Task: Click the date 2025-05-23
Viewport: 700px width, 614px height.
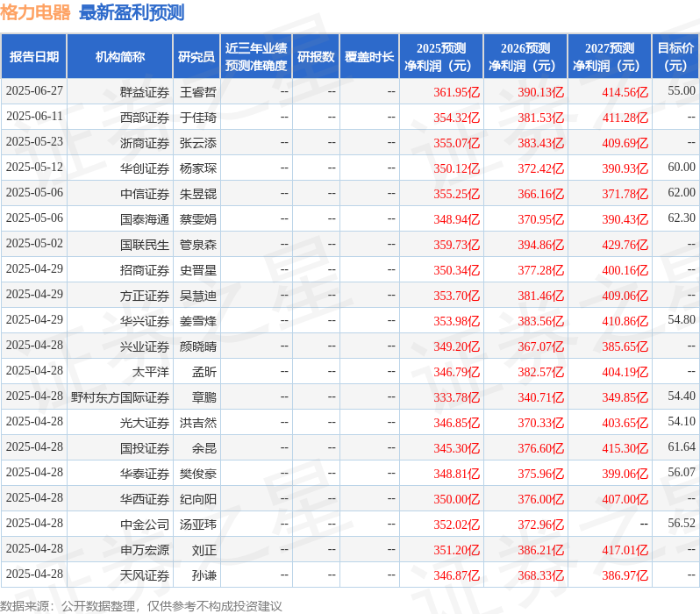Action: pyautogui.click(x=34, y=141)
